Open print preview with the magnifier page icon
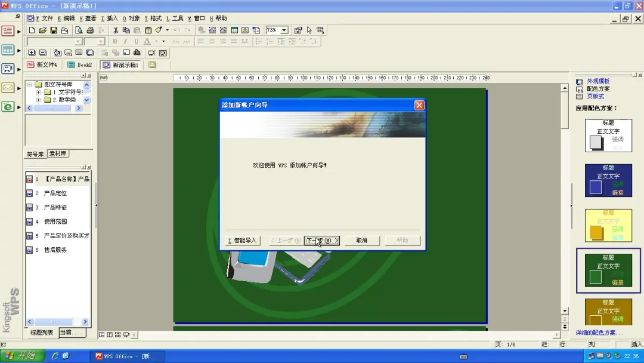The height and width of the screenshot is (363, 644). tap(79, 30)
